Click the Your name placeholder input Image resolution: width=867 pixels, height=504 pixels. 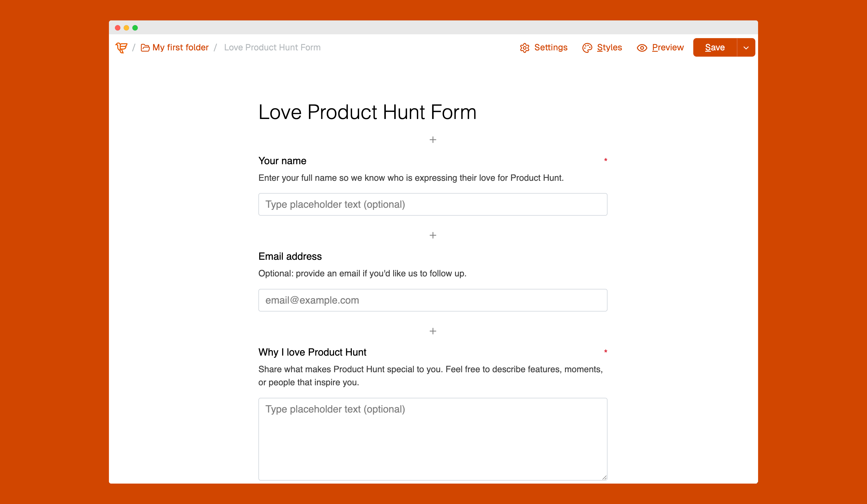pyautogui.click(x=432, y=204)
